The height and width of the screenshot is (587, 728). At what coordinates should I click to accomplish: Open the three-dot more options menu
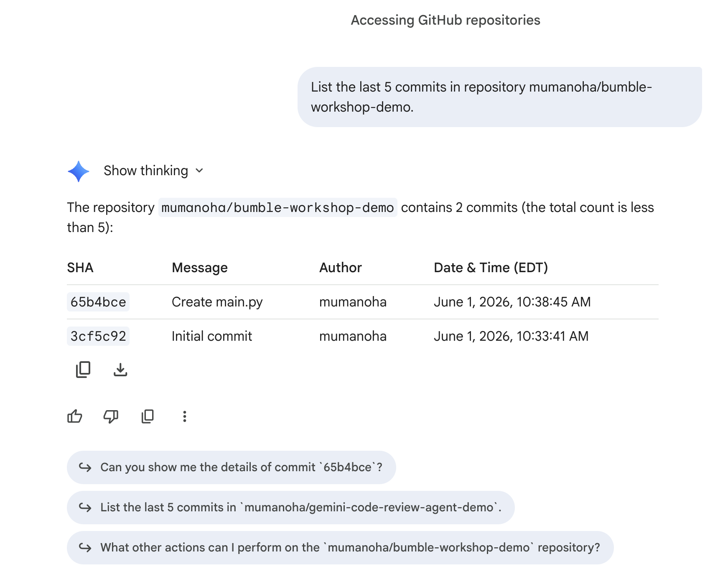(x=184, y=416)
